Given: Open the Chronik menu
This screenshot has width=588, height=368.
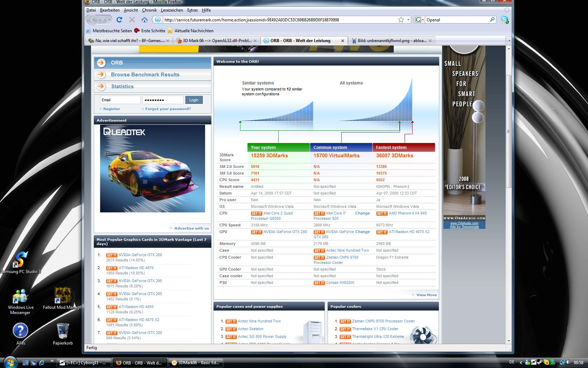Looking at the screenshot, I should pos(149,10).
